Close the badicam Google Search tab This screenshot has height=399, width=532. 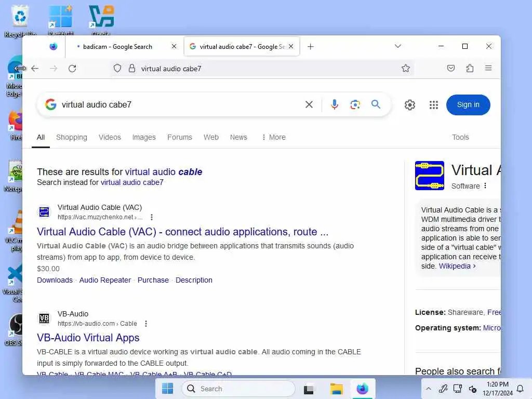[x=174, y=46]
